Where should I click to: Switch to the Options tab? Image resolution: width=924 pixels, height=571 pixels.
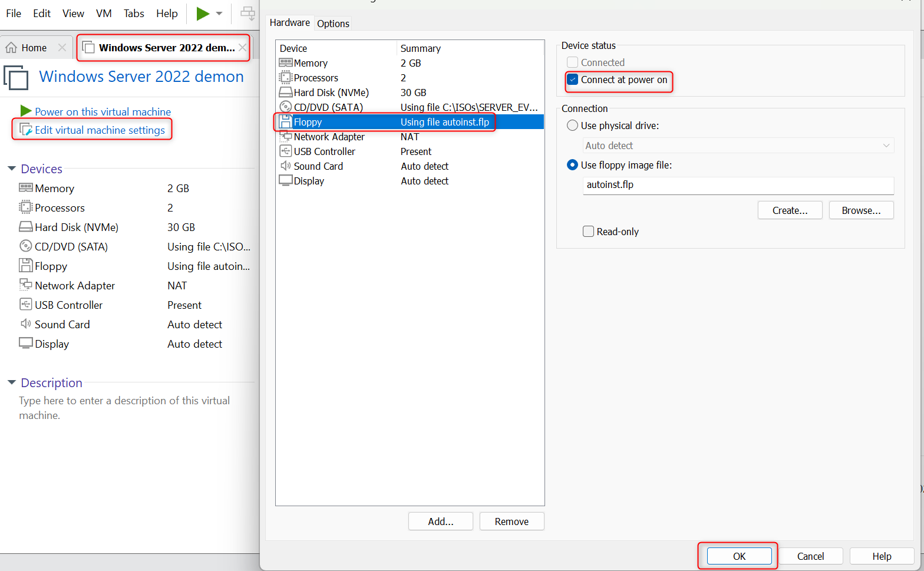[x=333, y=24]
